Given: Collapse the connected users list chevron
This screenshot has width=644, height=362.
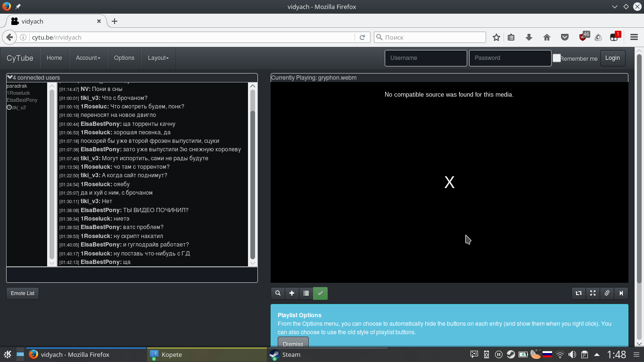Looking at the screenshot, I should click(x=10, y=77).
